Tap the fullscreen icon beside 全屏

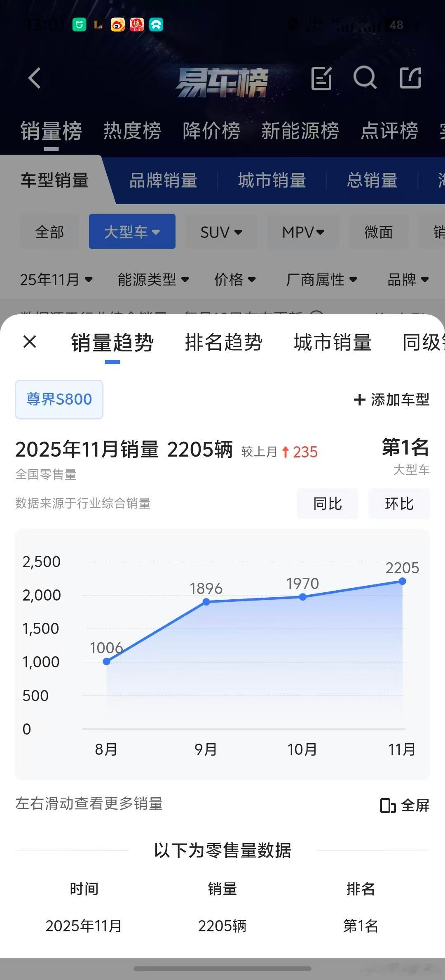click(388, 805)
